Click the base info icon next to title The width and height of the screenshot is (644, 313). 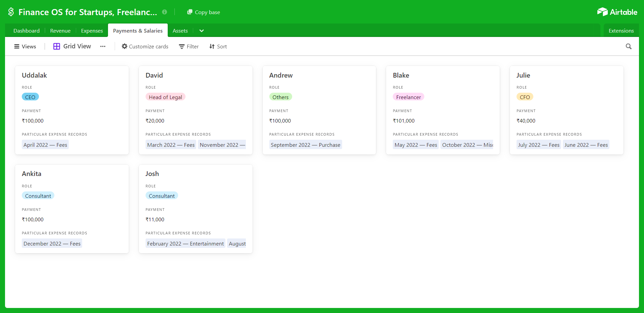[164, 12]
